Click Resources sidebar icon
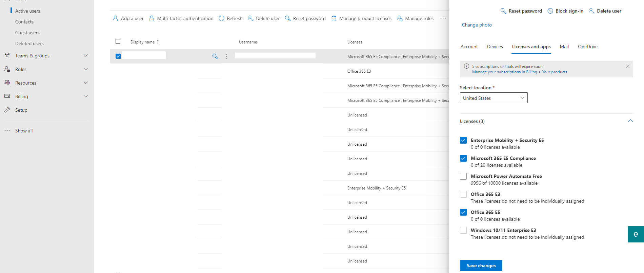 click(x=7, y=83)
